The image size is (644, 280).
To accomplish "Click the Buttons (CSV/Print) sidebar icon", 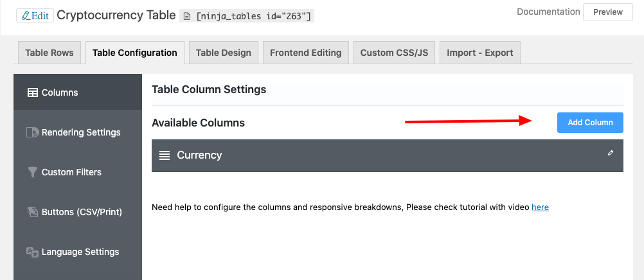I will coord(32,212).
